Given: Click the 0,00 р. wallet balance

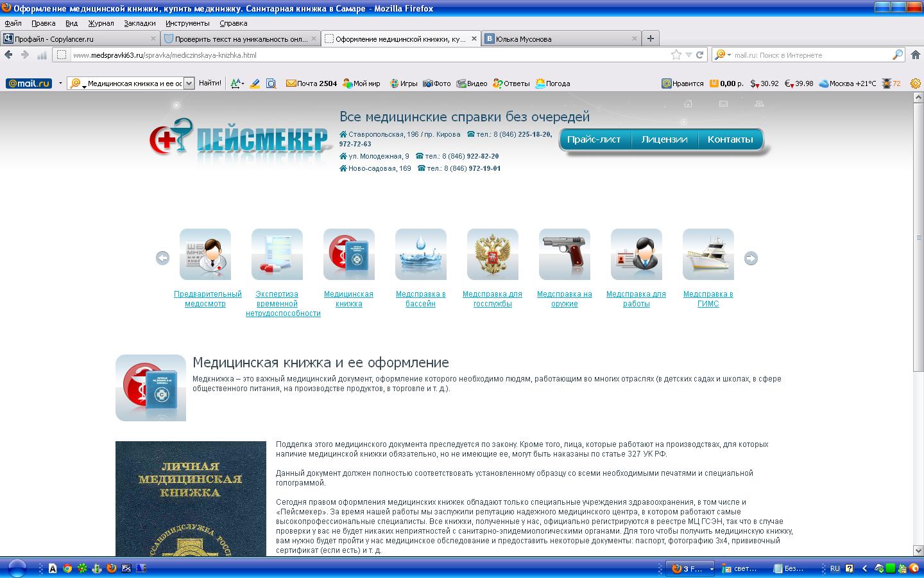Looking at the screenshot, I should click(x=726, y=83).
